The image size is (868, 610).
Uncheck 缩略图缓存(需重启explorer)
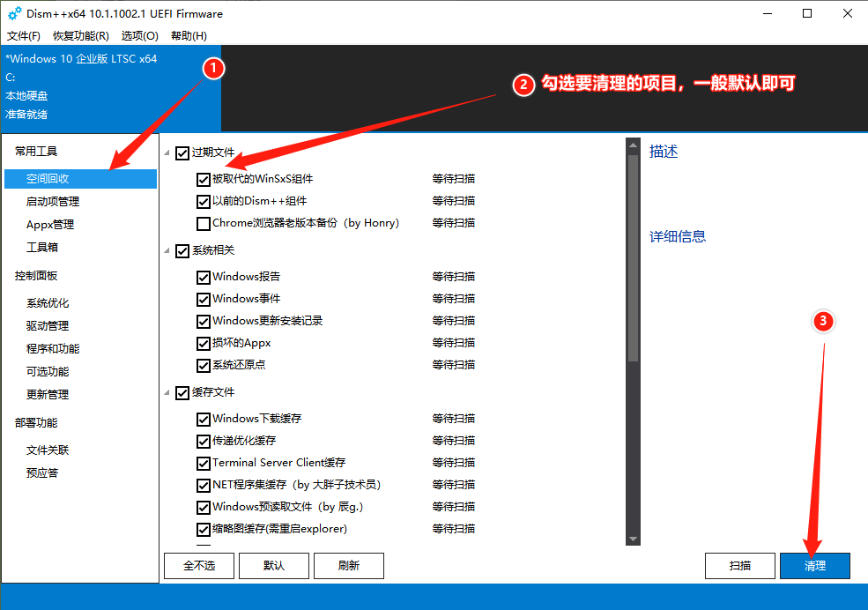pyautogui.click(x=204, y=529)
